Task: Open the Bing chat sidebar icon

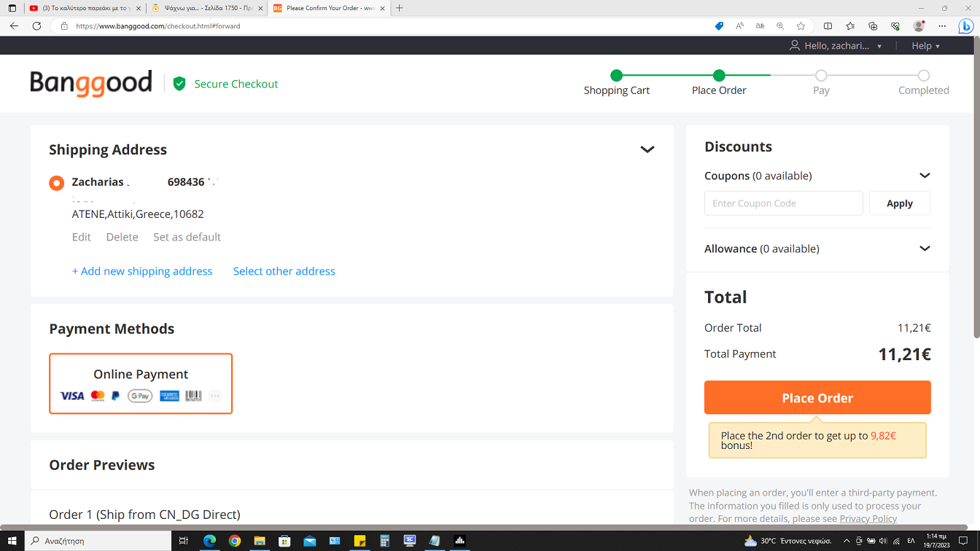Action: point(966,26)
